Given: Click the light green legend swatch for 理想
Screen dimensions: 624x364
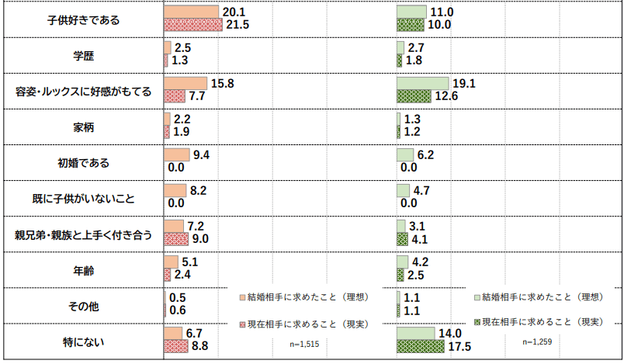Looking at the screenshot, I should 476,296.
